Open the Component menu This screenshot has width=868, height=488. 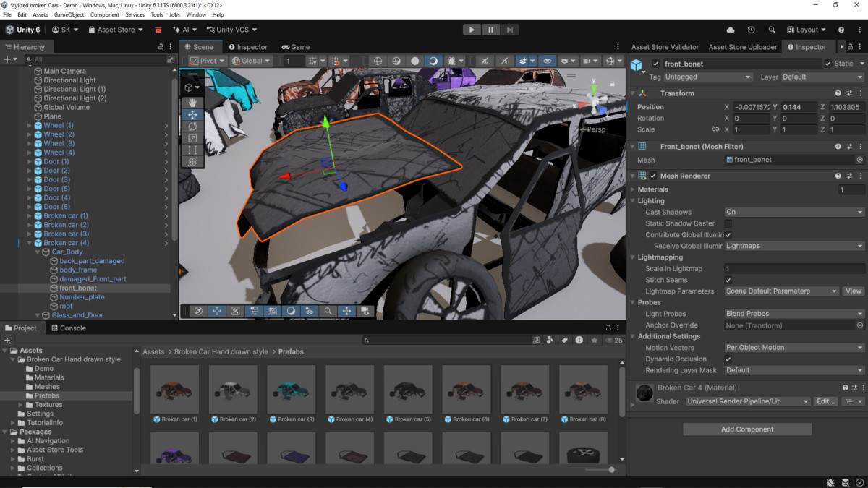[105, 14]
